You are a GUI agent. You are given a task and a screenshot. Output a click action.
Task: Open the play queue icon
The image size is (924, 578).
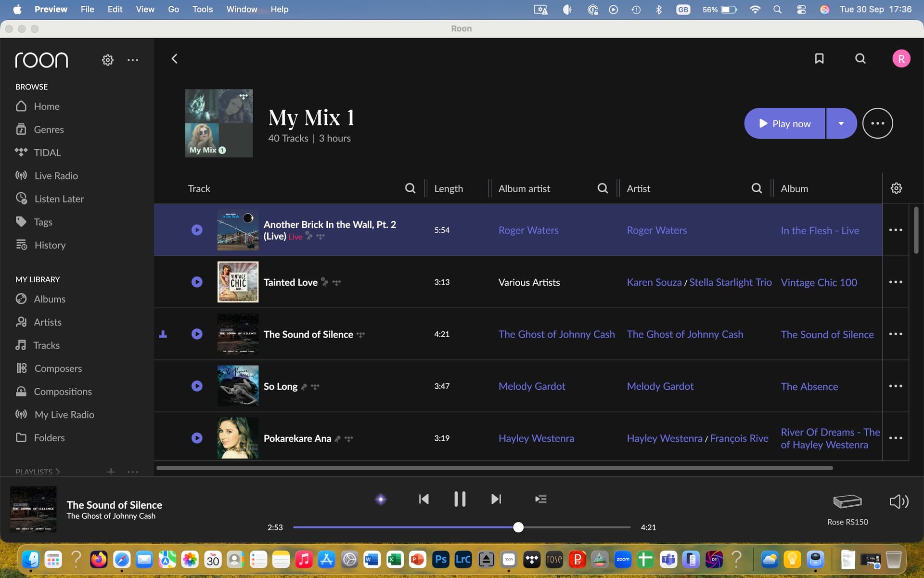[540, 499]
